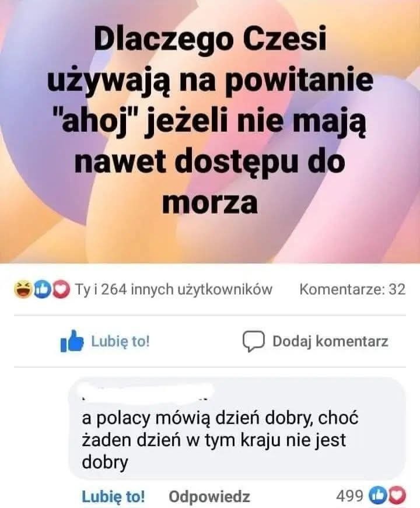The width and height of the screenshot is (420, 508).
Task: Open the blurred commenter name profile
Action: 148,392
